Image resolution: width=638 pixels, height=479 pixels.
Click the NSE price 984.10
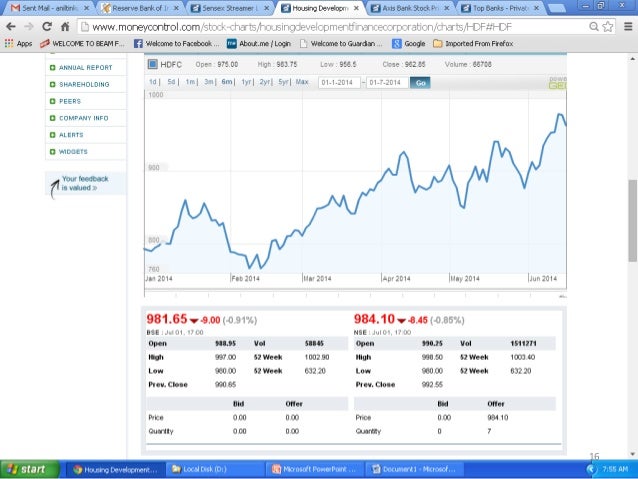[374, 319]
